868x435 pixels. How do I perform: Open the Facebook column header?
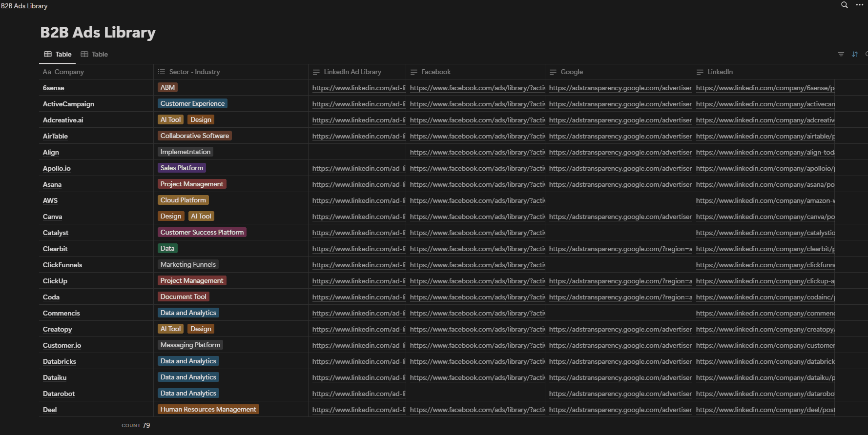click(x=475, y=72)
